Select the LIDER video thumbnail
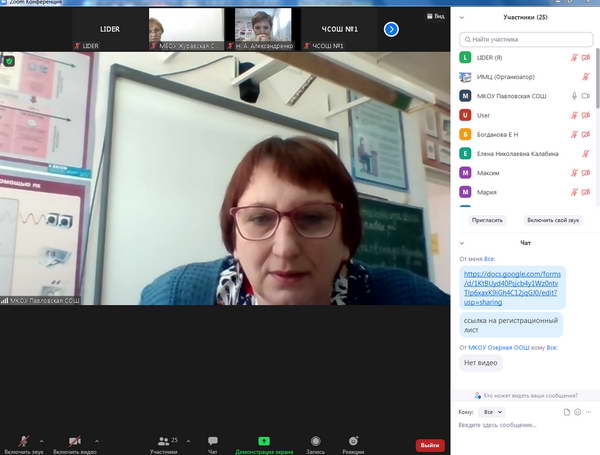This screenshot has width=600, height=455. click(109, 29)
